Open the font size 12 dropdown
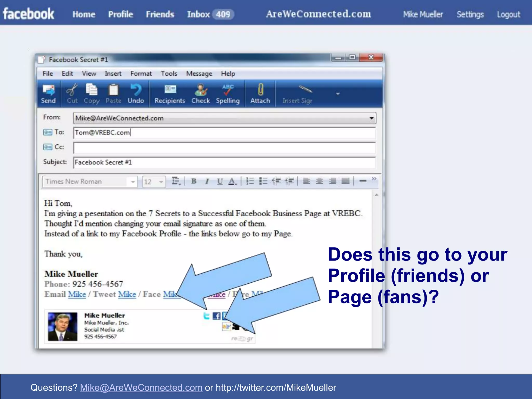Image resolution: width=532 pixels, height=399 pixels. 161,182
